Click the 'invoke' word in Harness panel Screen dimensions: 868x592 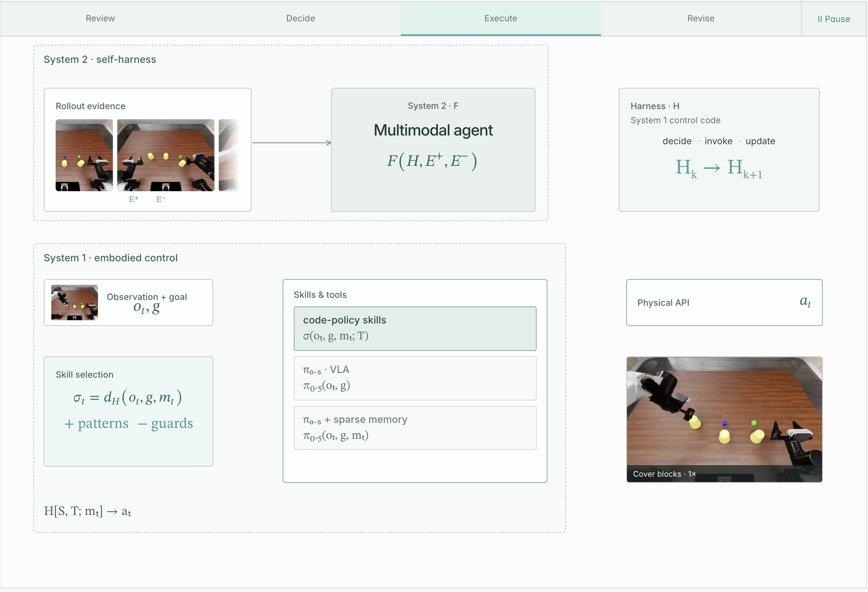[x=718, y=141]
